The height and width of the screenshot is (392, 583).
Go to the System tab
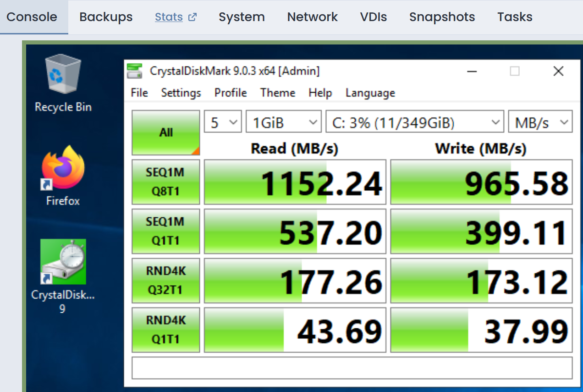(242, 17)
